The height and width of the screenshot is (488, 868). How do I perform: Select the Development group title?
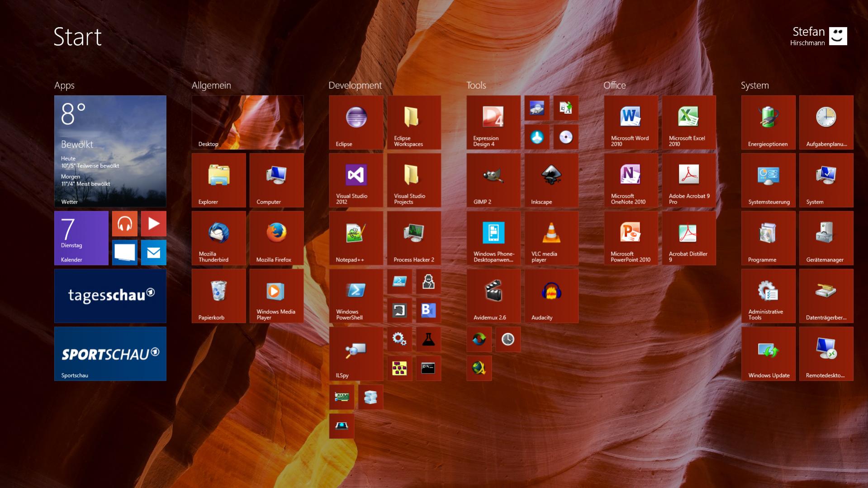(355, 85)
